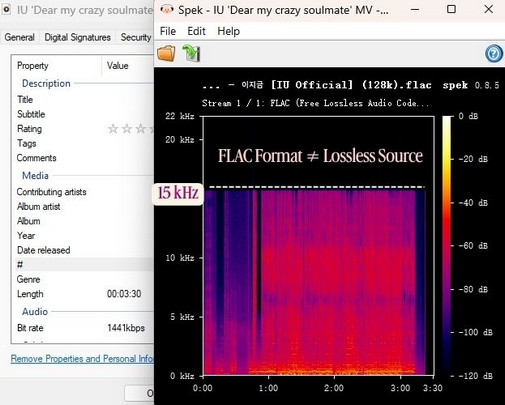Image resolution: width=505 pixels, height=405 pixels.
Task: Click the 22 kHz frequency axis label
Action: click(180, 116)
